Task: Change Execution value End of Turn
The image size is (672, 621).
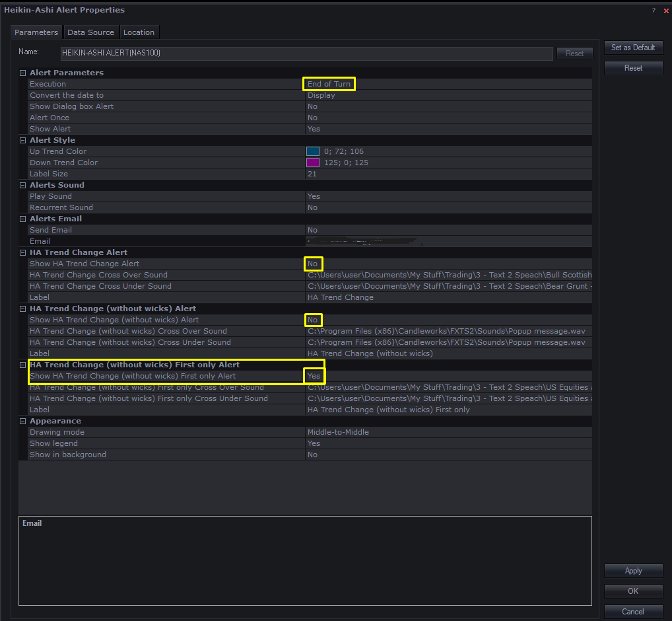Action: click(x=329, y=84)
